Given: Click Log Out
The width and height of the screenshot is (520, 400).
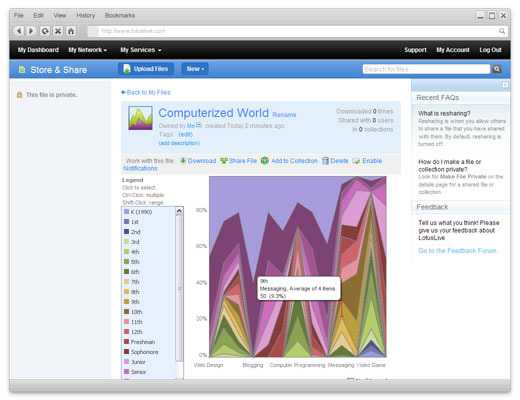Looking at the screenshot, I should (x=490, y=50).
